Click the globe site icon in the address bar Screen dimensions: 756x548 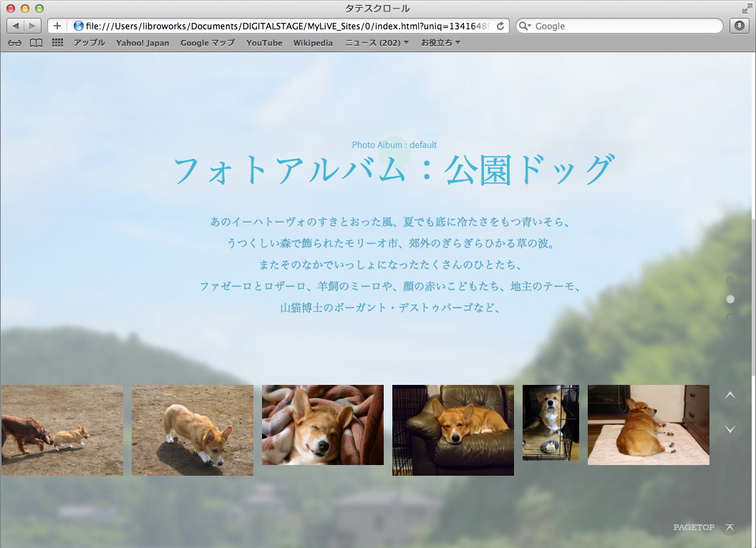click(78, 26)
